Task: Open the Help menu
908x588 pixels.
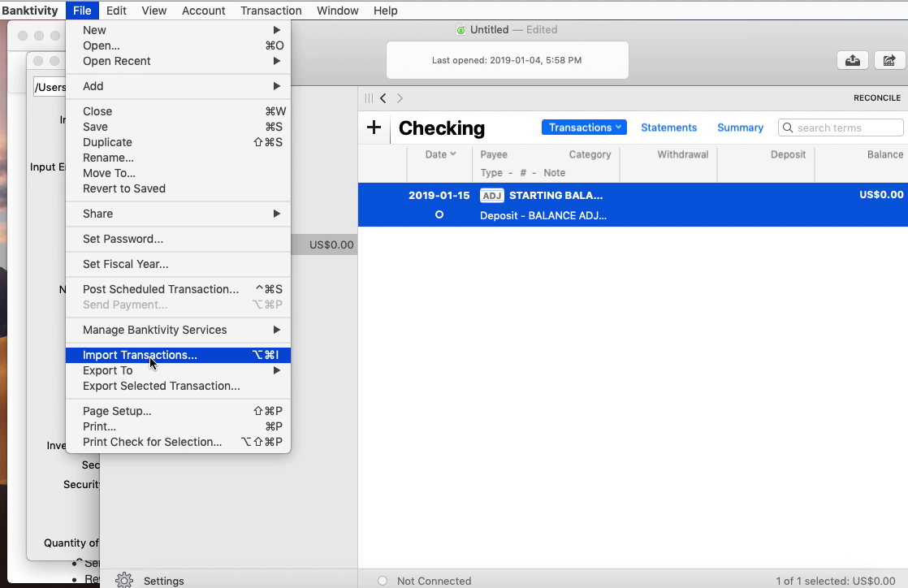Action: coord(385,11)
